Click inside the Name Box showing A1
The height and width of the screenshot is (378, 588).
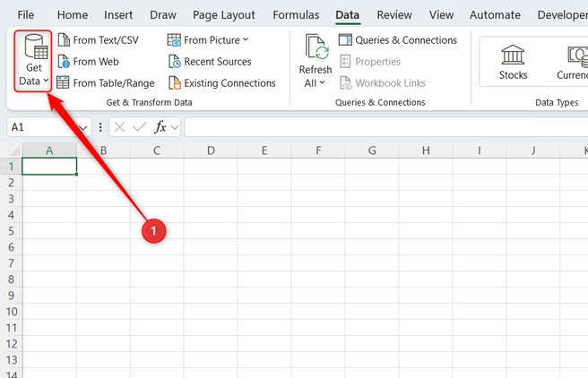pyautogui.click(x=41, y=127)
